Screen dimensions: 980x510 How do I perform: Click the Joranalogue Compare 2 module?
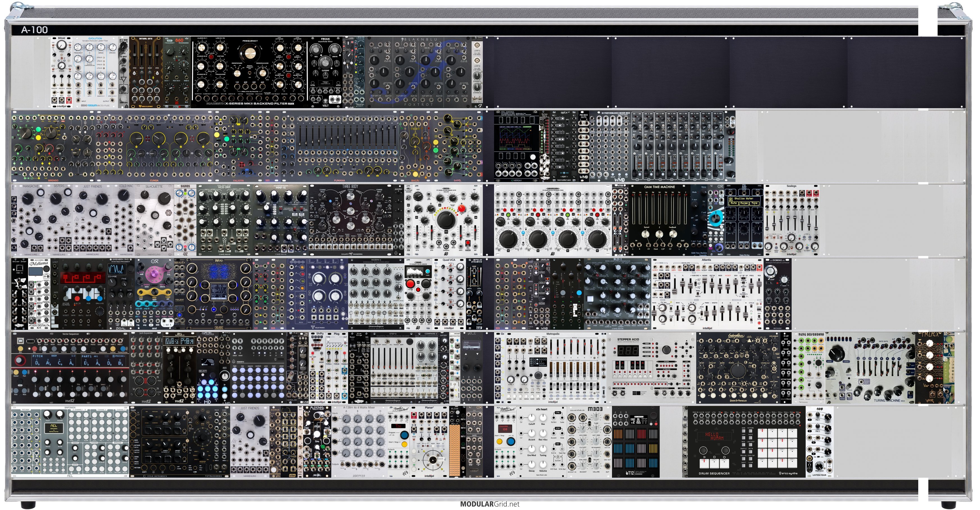tap(427, 368)
